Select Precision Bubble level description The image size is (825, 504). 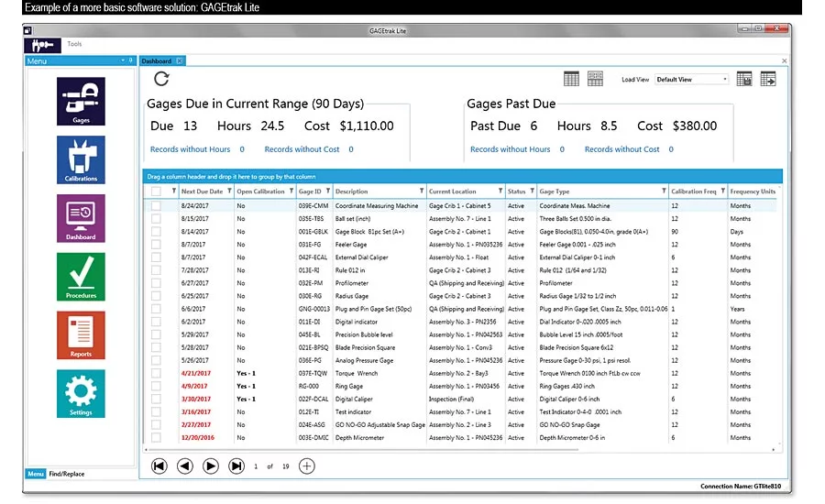[x=364, y=334]
